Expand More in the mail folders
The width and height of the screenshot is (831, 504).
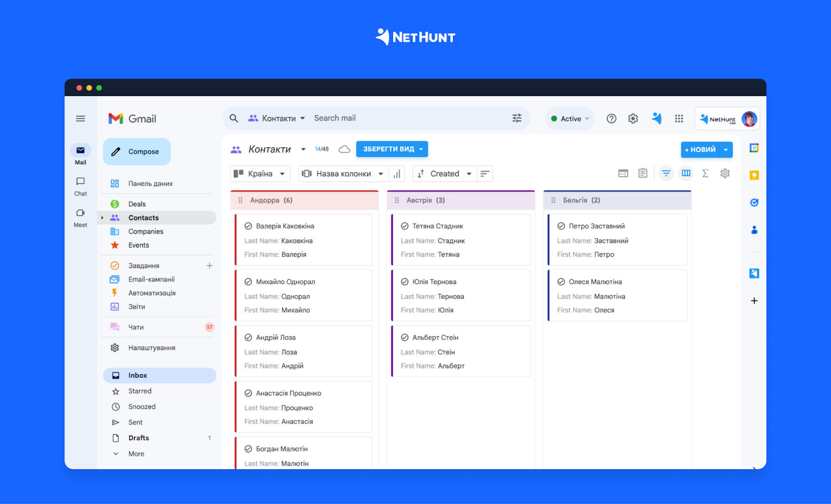point(136,454)
